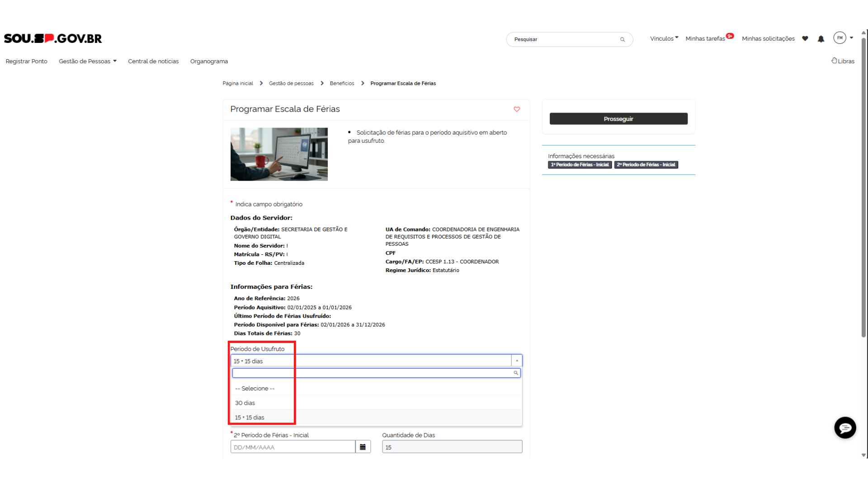
Task: Open notifications bell icon
Action: pos(821,39)
